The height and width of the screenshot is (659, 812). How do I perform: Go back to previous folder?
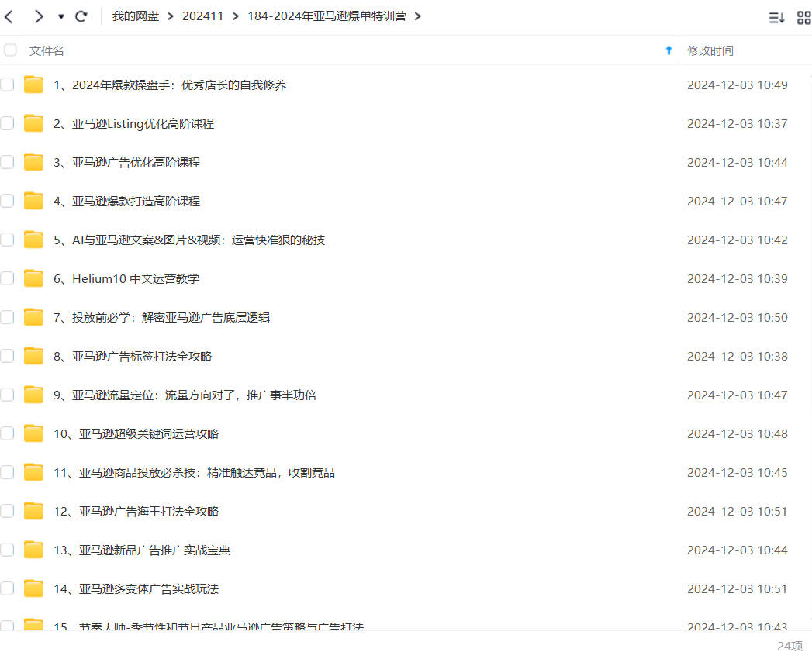9,16
